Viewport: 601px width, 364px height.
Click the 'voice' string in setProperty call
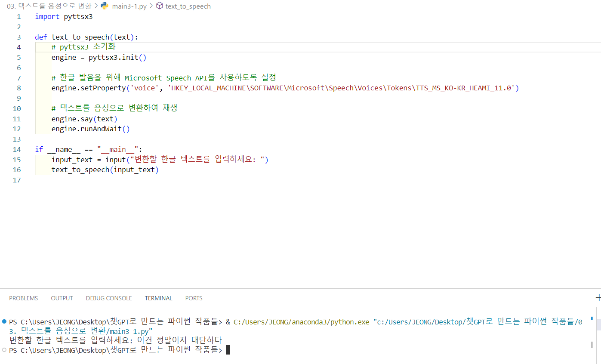(x=145, y=88)
